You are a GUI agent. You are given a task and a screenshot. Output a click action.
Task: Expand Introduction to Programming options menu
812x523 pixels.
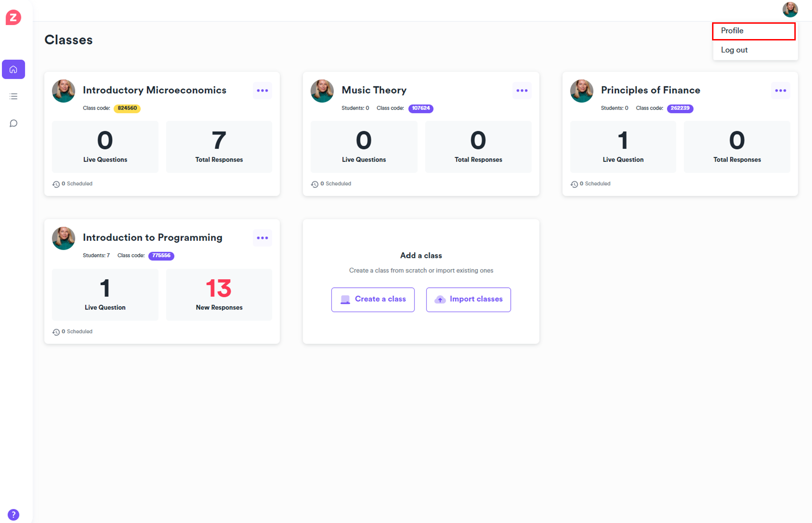click(x=262, y=238)
